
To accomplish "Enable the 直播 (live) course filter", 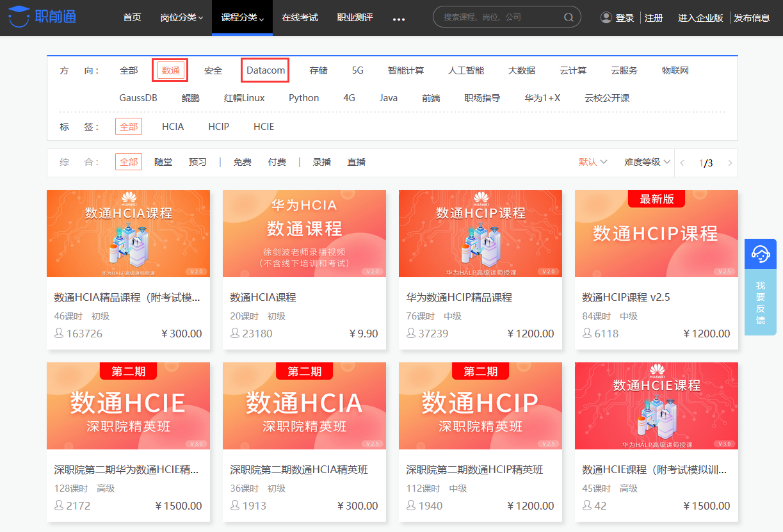I will click(357, 162).
